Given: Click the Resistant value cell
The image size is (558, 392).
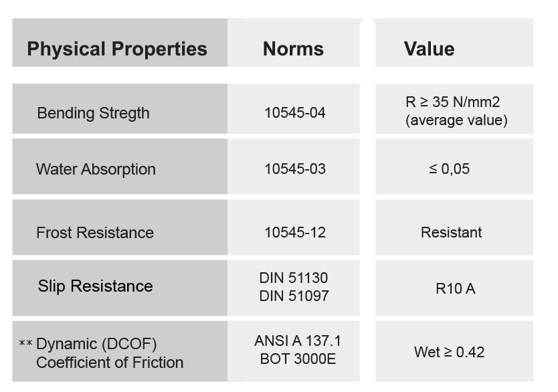Looking at the screenshot, I should pos(454,227).
